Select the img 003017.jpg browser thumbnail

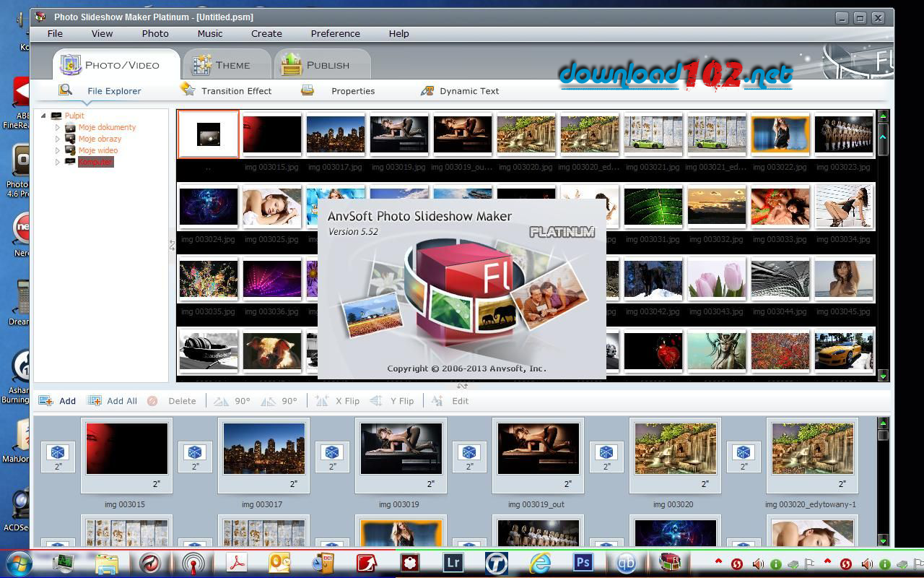coord(336,134)
